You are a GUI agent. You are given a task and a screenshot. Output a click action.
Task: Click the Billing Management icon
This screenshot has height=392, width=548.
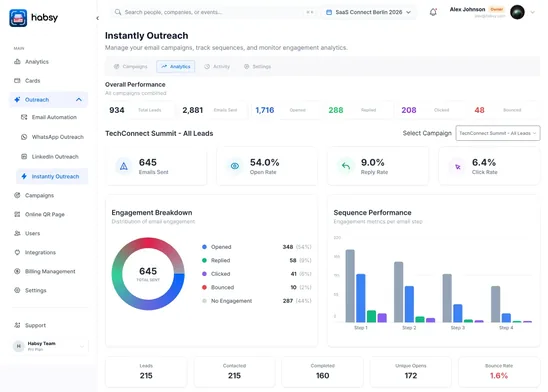[17, 271]
